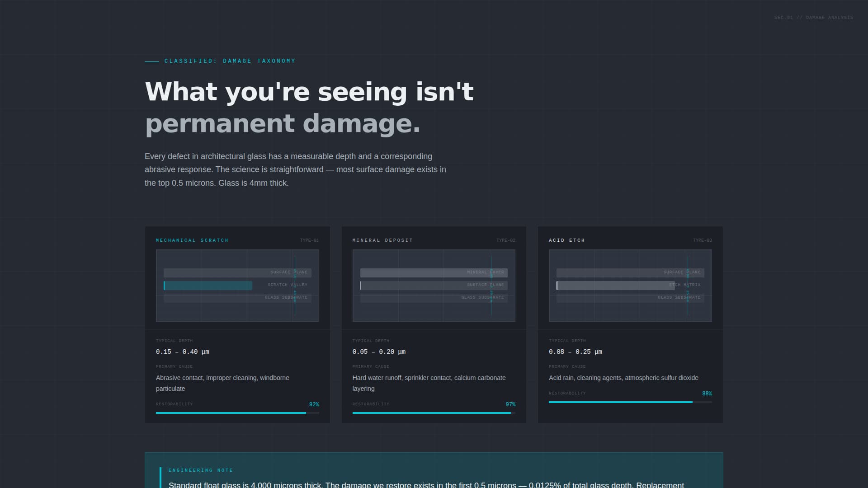The width and height of the screenshot is (868, 488).
Task: Click the depth value "0.08 – 0.25 µm"
Action: pos(576,352)
